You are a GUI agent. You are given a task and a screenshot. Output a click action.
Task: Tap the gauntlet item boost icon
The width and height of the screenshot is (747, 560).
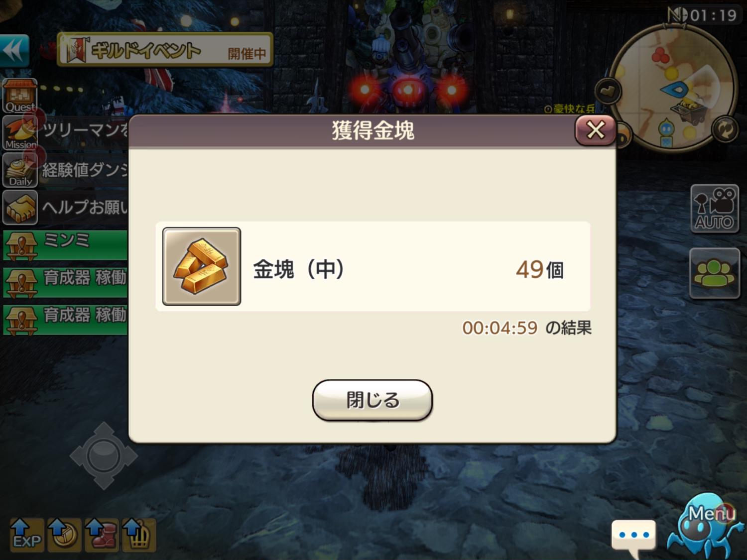click(139, 535)
